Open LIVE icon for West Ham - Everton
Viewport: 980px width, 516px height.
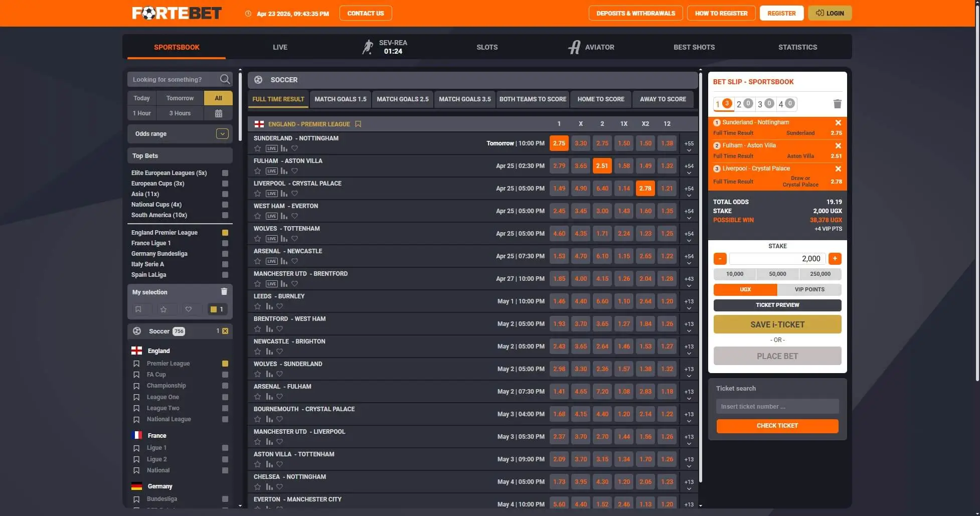click(x=271, y=216)
